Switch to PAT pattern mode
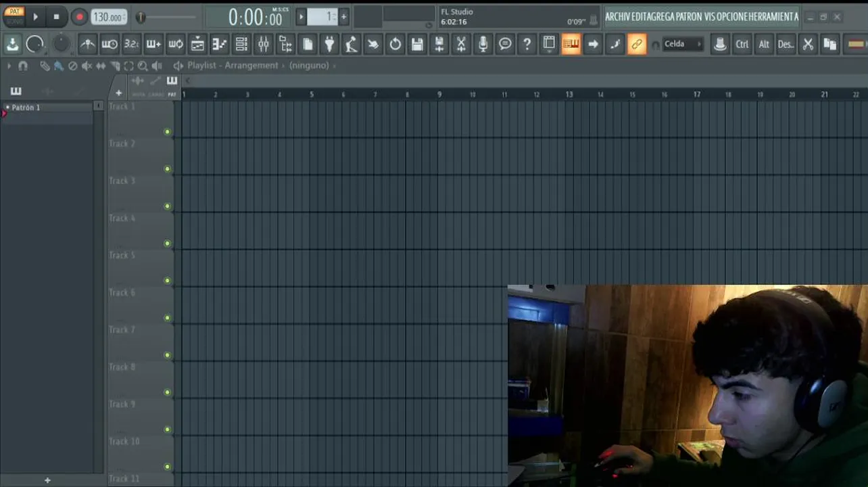The height and width of the screenshot is (487, 868). tap(14, 11)
